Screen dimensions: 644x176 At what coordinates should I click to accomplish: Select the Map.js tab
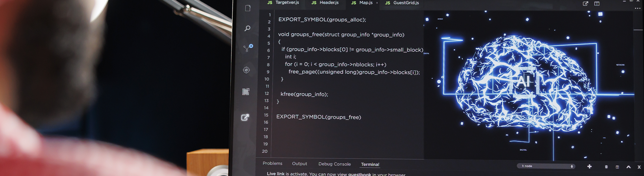(362, 2)
